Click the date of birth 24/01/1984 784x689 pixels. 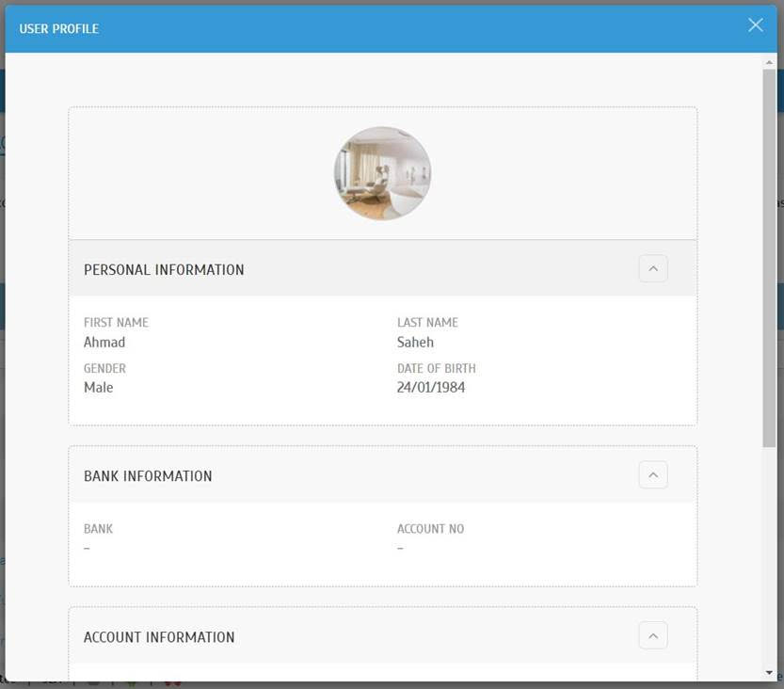click(431, 388)
